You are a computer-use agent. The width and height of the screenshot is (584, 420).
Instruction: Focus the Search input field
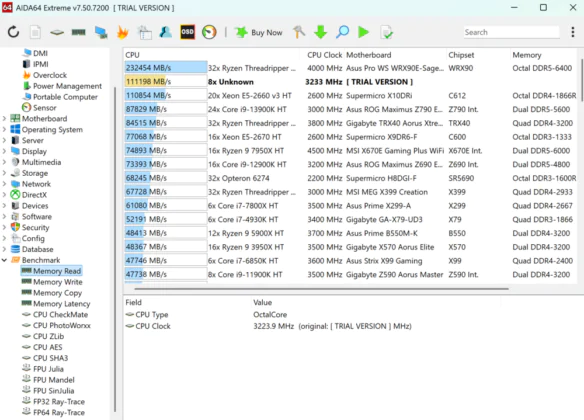coord(511,32)
